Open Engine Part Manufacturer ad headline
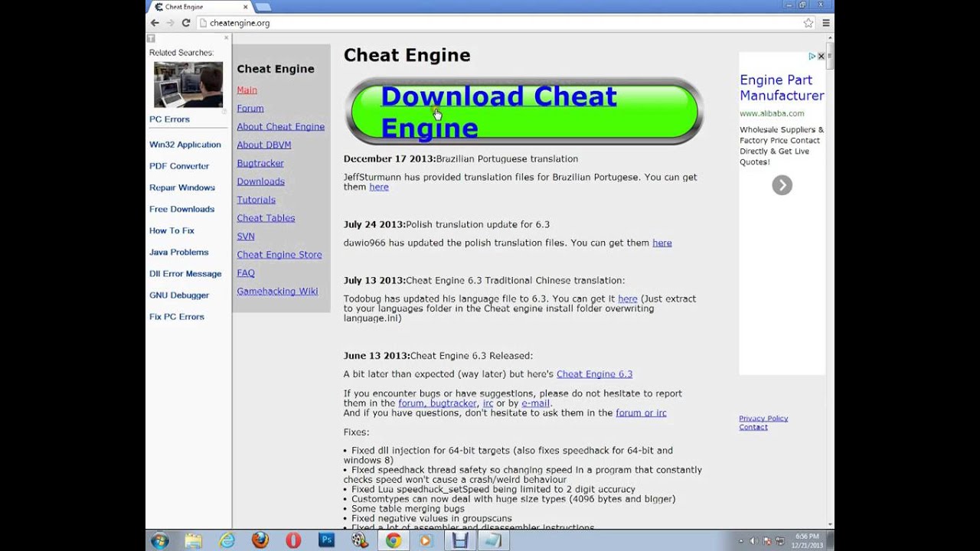Image resolution: width=980 pixels, height=551 pixels. pos(782,87)
